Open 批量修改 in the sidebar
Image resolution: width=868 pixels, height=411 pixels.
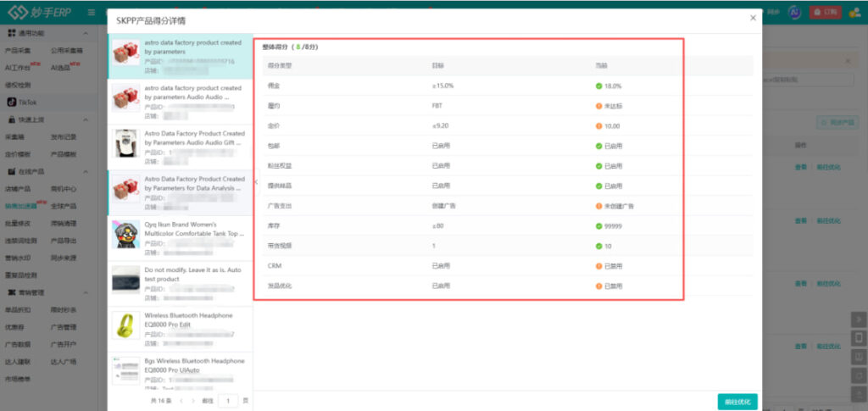(x=19, y=224)
